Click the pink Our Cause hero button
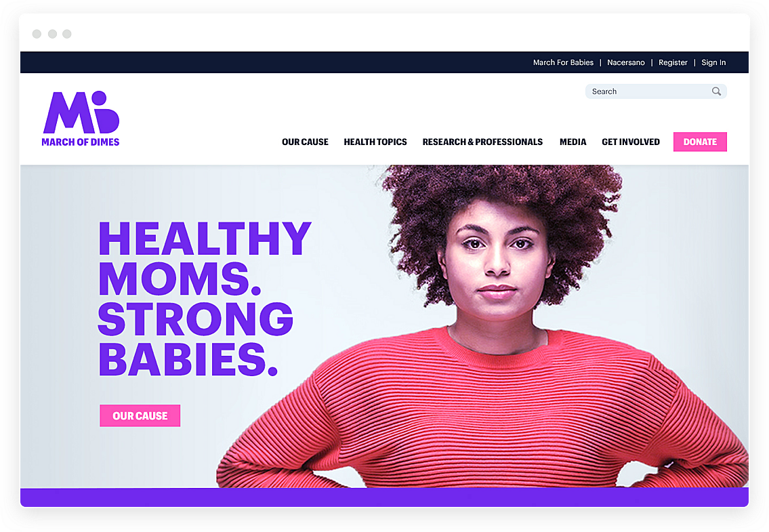 tap(140, 415)
